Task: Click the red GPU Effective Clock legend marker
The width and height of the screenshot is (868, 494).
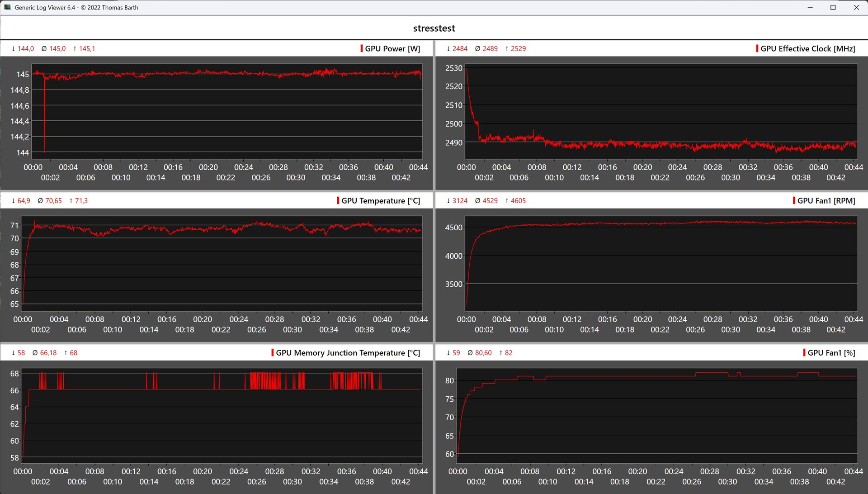Action: click(x=757, y=48)
